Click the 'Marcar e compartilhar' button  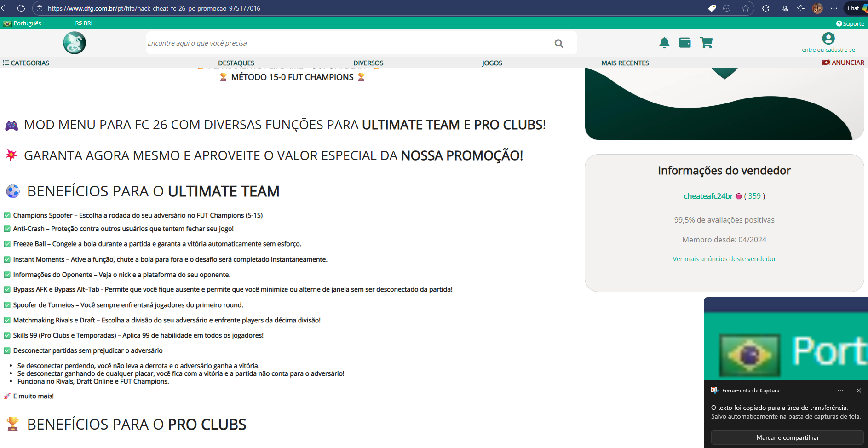[787, 437]
